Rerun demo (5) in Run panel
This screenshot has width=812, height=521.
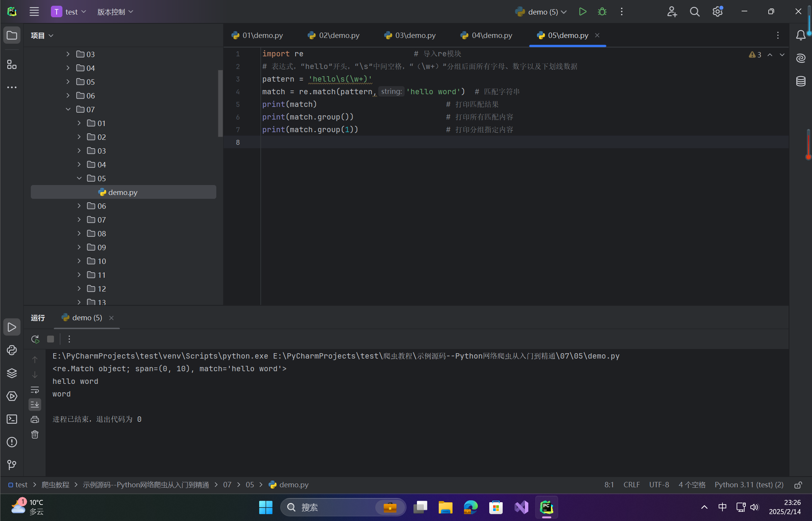click(x=35, y=339)
